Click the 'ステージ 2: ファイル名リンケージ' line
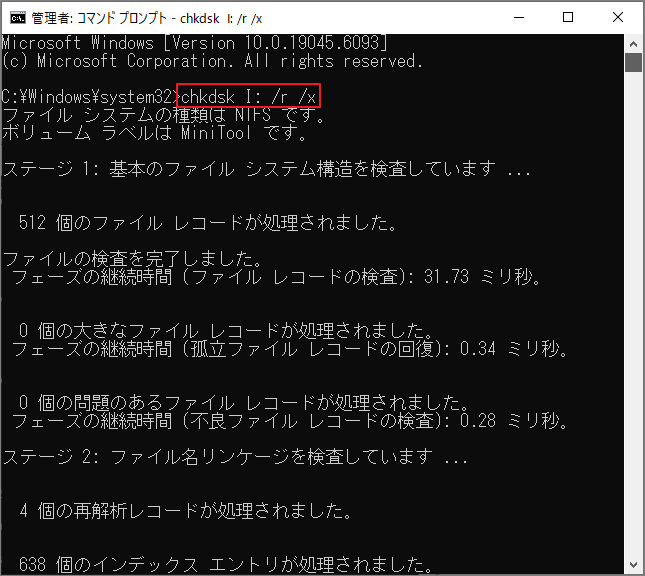The width and height of the screenshot is (645, 576). 235,456
